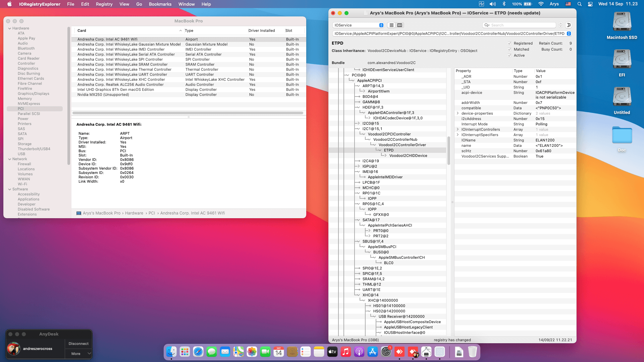The width and height of the screenshot is (644, 362).
Task: Sort PCI table by the Card column header
Action: coord(129,31)
